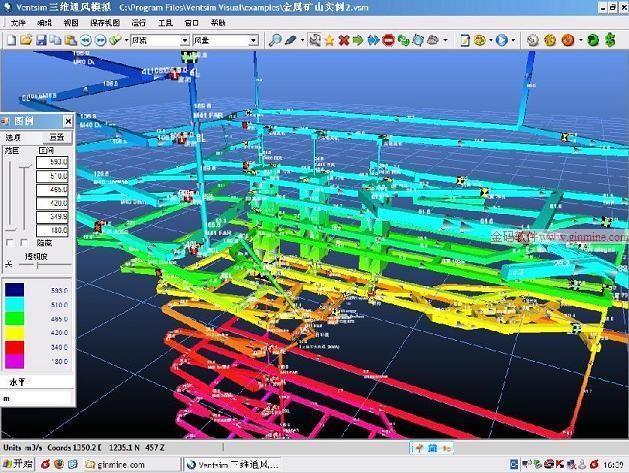
Task: Click the Open folder icon
Action: point(26,40)
